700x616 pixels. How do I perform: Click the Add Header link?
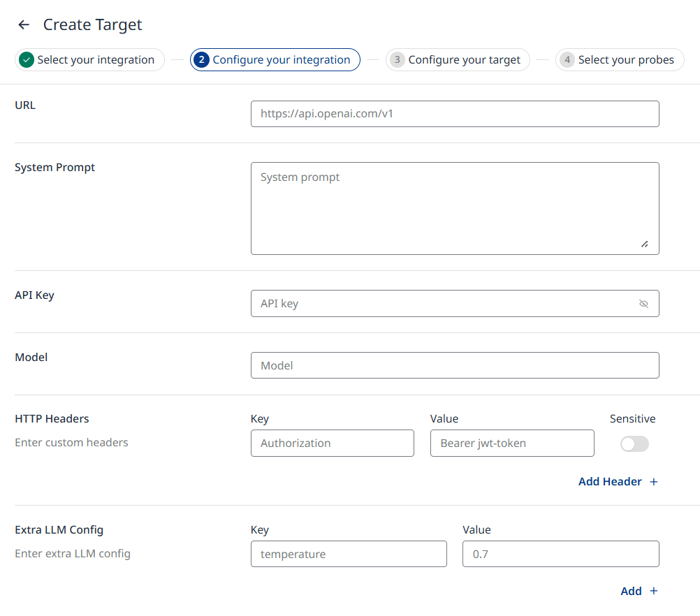pyautogui.click(x=610, y=482)
